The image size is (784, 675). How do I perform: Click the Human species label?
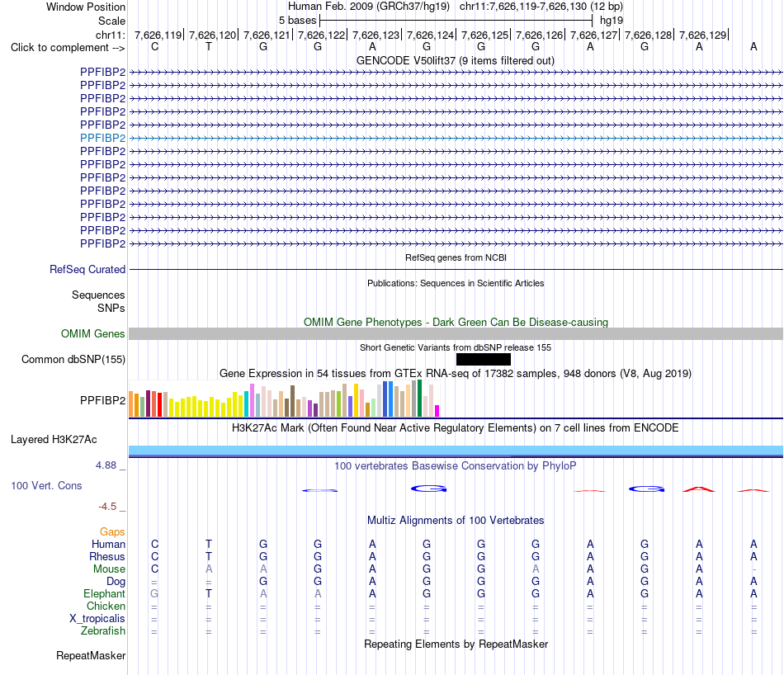click(x=108, y=544)
